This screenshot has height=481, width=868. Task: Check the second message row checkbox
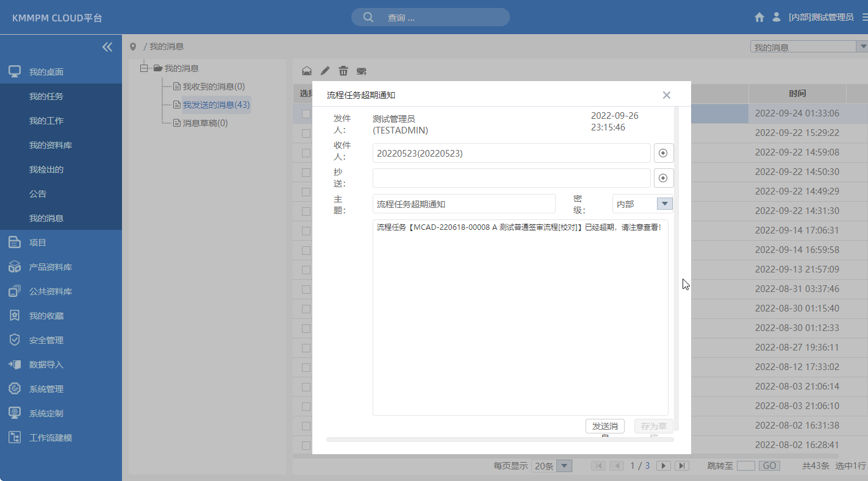[306, 133]
